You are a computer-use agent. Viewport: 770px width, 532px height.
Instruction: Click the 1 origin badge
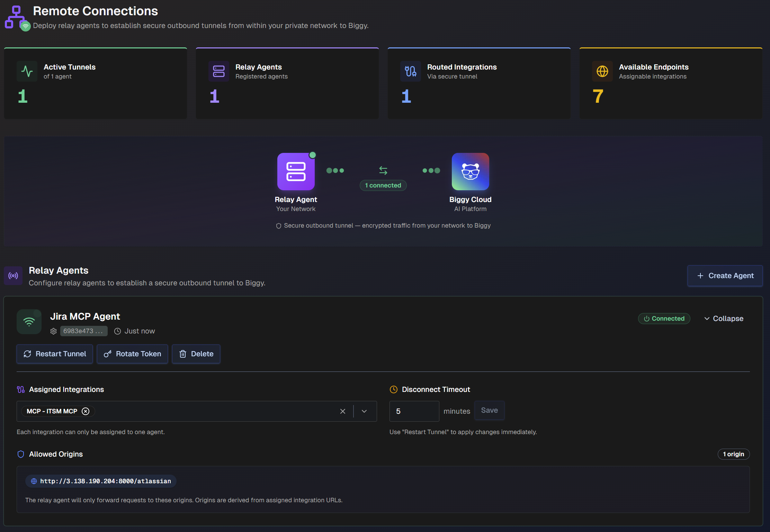click(734, 454)
